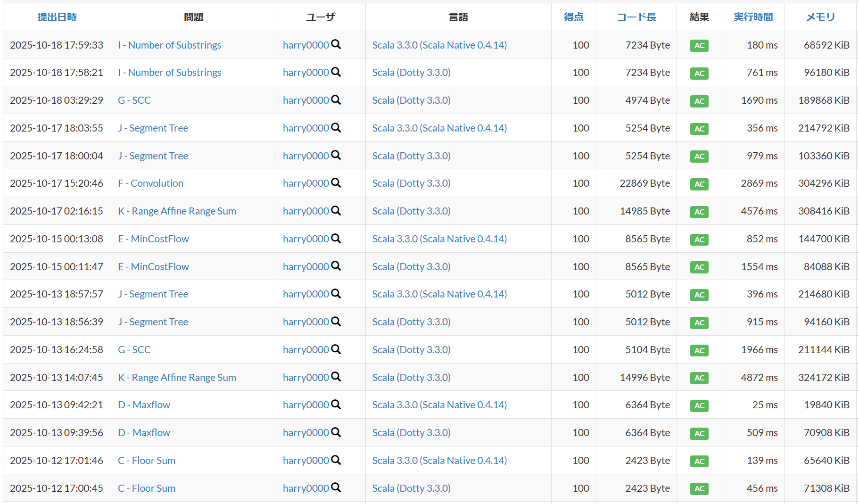The width and height of the screenshot is (859, 504).
Task: Sort by メモリ column header
Action: (x=820, y=17)
